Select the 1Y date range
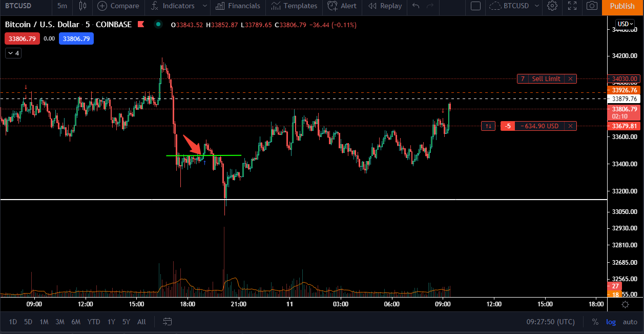The width and height of the screenshot is (644, 334). click(x=111, y=322)
